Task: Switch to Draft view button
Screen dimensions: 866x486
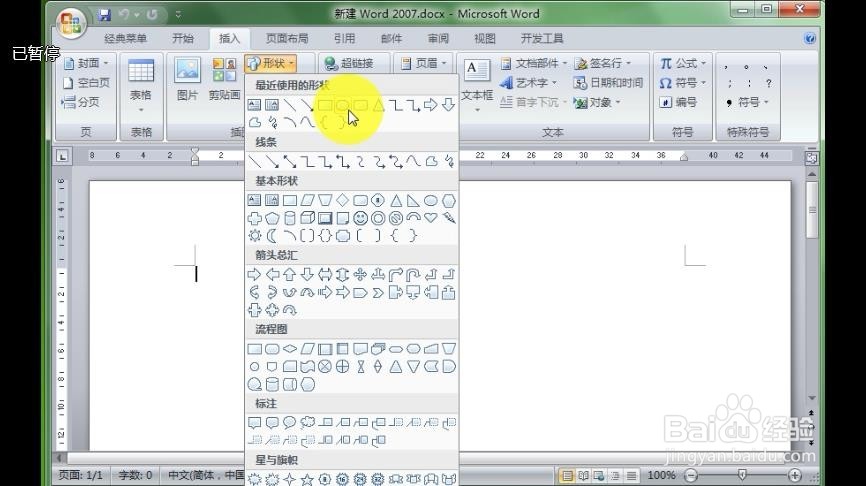Action: pos(631,475)
